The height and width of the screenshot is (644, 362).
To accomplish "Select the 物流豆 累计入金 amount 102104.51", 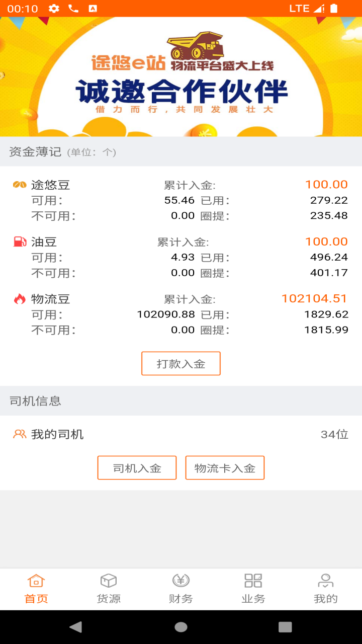I will pyautogui.click(x=314, y=299).
